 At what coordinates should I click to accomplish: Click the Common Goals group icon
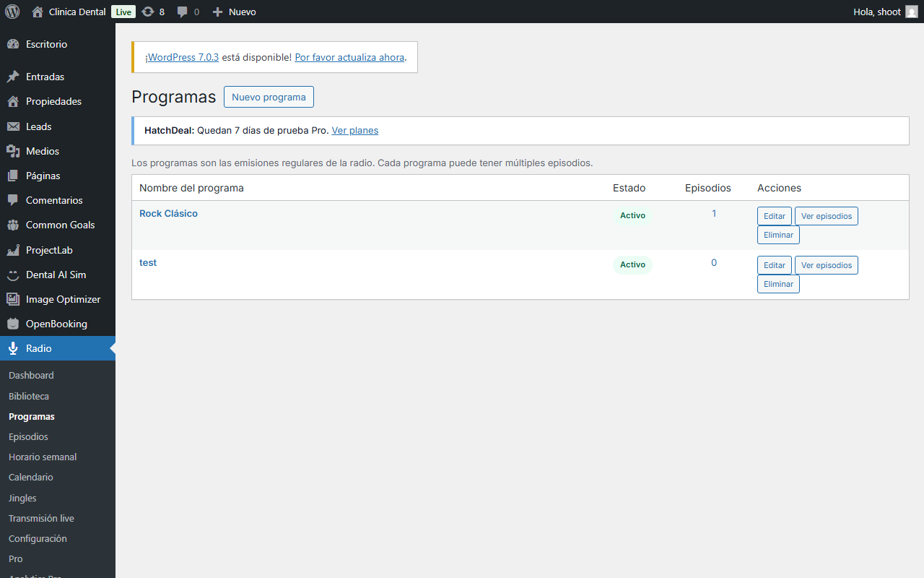[x=13, y=225]
